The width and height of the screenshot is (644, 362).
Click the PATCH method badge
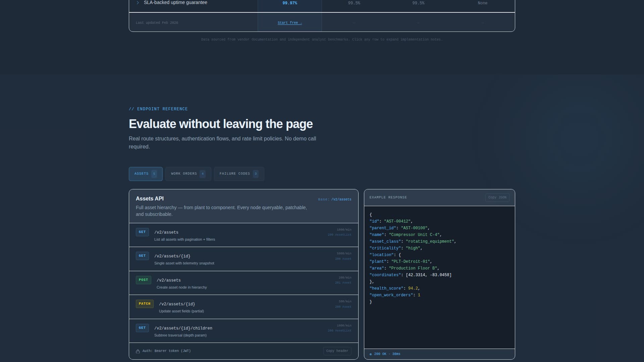145,304
